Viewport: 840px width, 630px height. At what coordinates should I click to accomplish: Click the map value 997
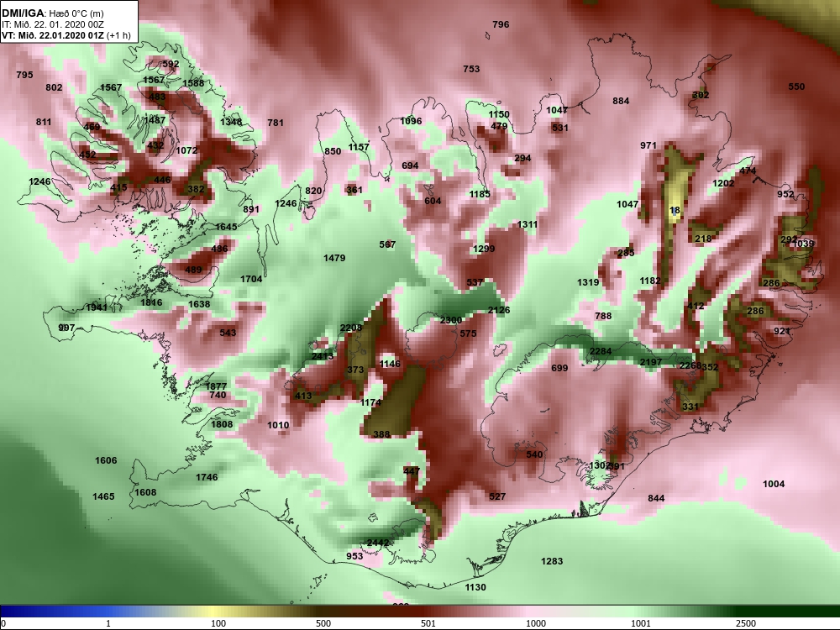[66, 328]
